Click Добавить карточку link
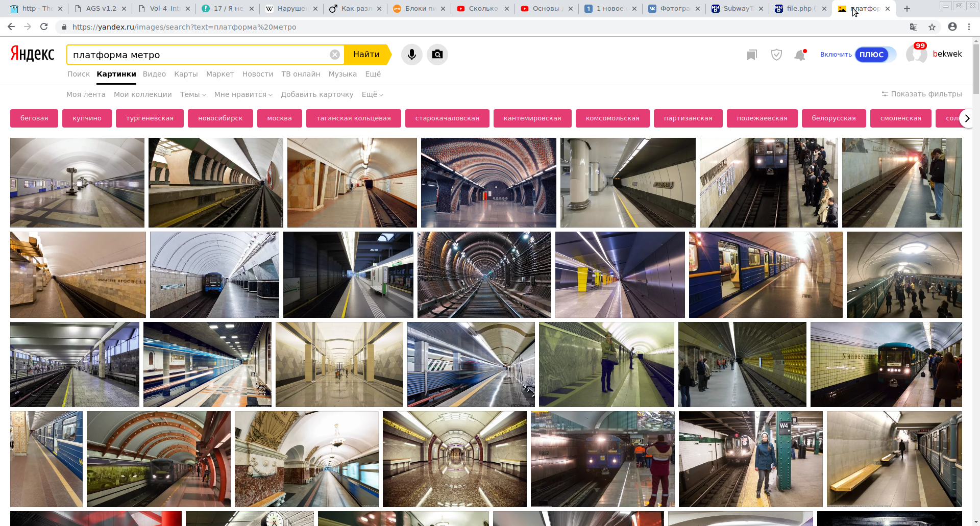Screen dimensions: 980x526 (317, 94)
